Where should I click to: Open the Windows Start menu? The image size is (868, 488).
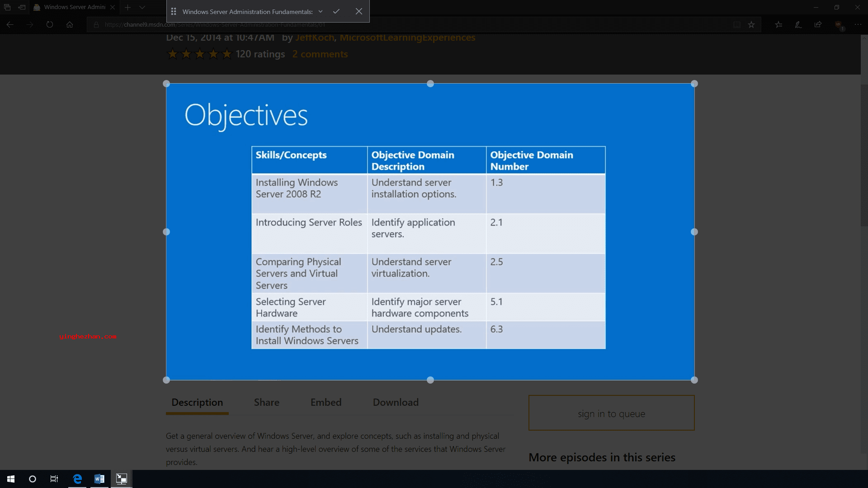click(11, 479)
